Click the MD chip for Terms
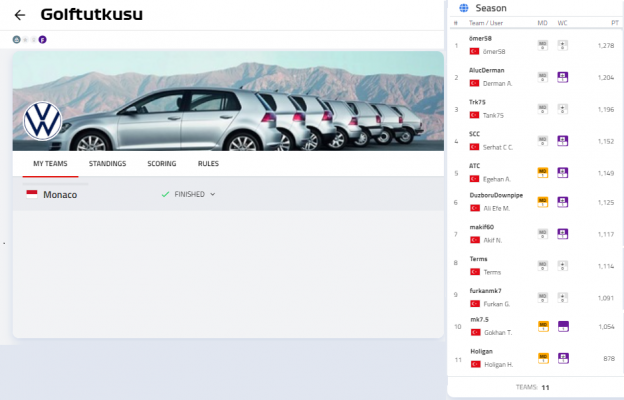 pyautogui.click(x=542, y=266)
